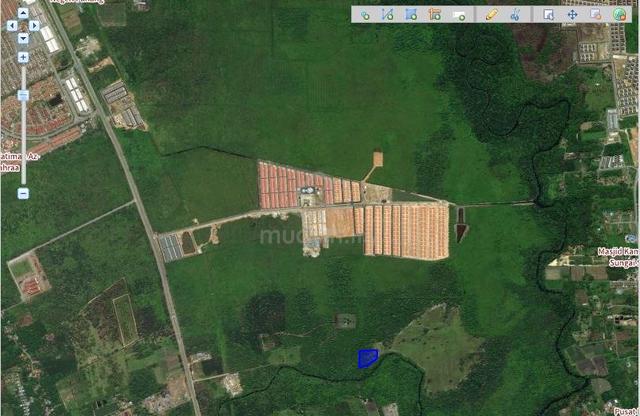Click the zoom slider handle
640x416 pixels.
pyautogui.click(x=23, y=95)
